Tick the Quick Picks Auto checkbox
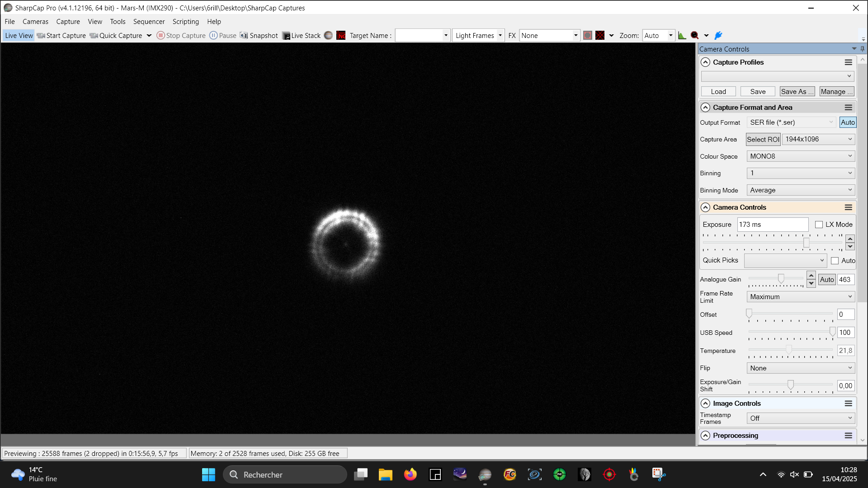 835,261
